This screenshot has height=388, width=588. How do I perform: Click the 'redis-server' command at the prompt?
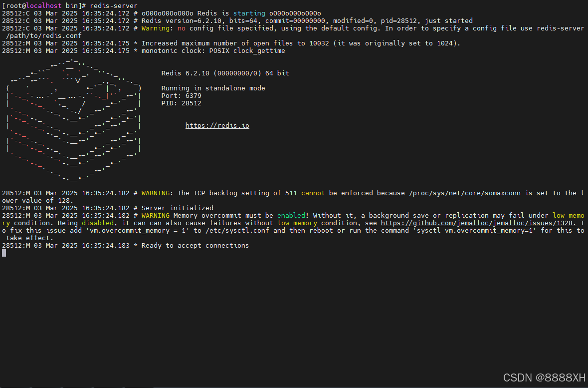pos(114,5)
